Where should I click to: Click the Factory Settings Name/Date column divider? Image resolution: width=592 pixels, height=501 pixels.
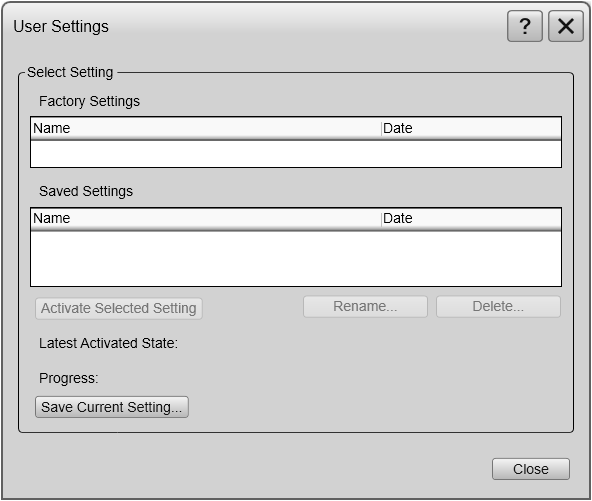click(381, 128)
